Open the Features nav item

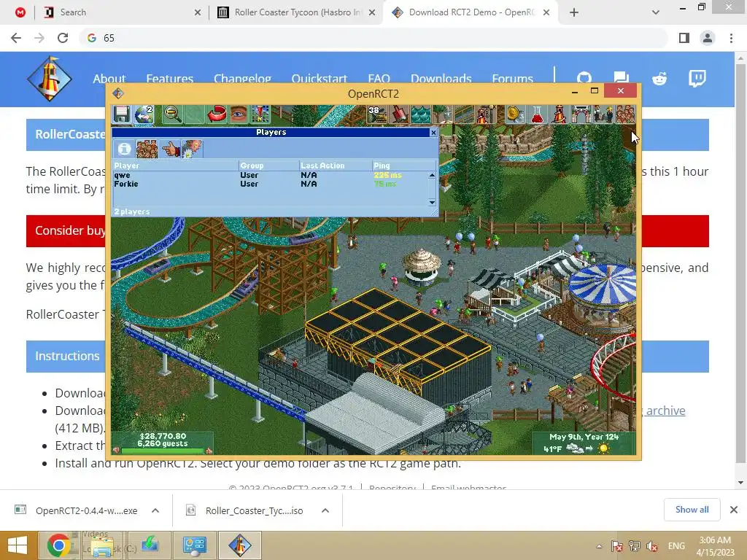[169, 79]
